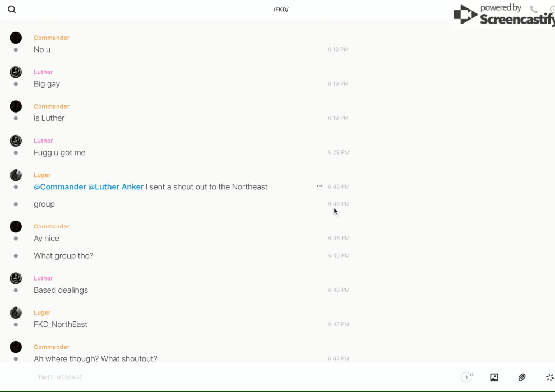
Task: Open the search magnifier icon
Action: coord(12,10)
